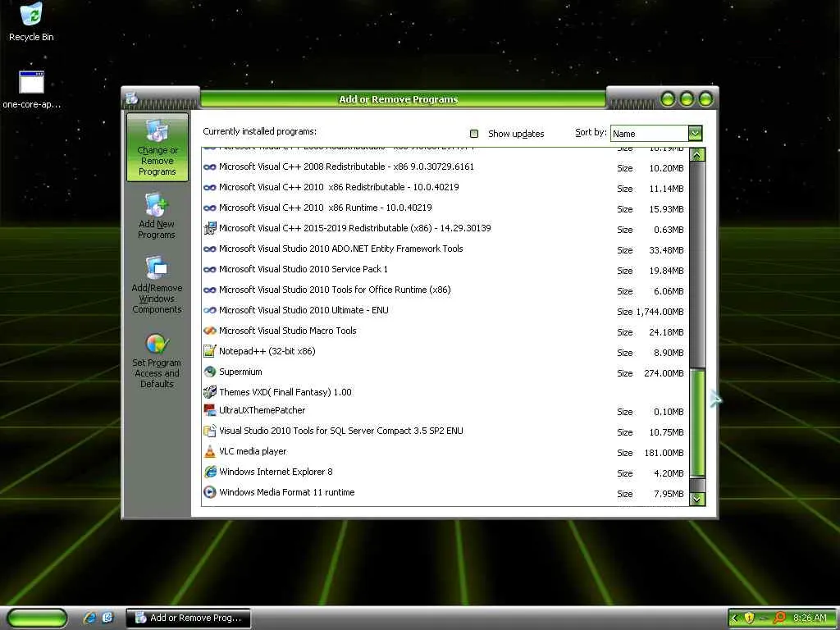Screen dimensions: 840x630
Task: Click the Visual C++ 2008 9.0.30729.6161 icon
Action: point(209,167)
